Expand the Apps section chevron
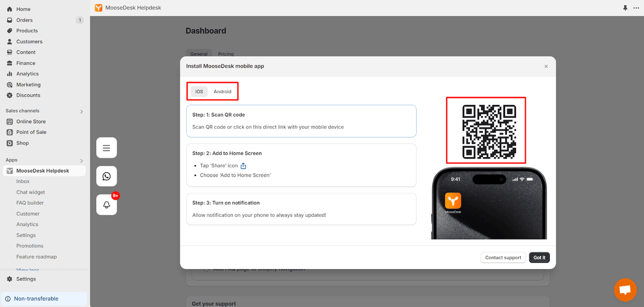Viewport: 644px width, 307px height. point(82,161)
